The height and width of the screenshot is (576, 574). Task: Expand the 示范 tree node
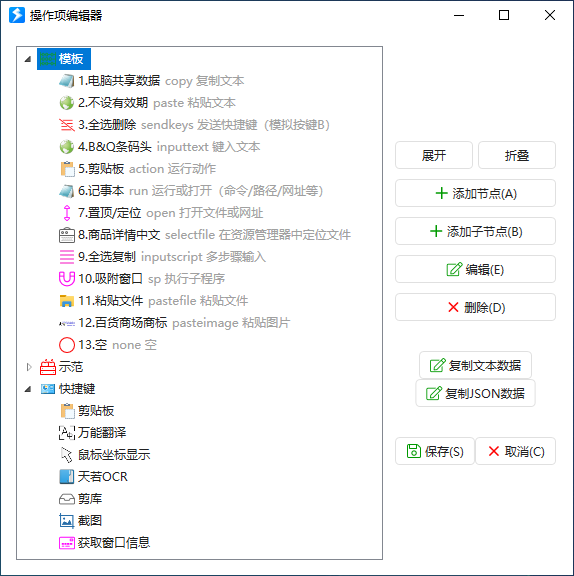click(29, 367)
